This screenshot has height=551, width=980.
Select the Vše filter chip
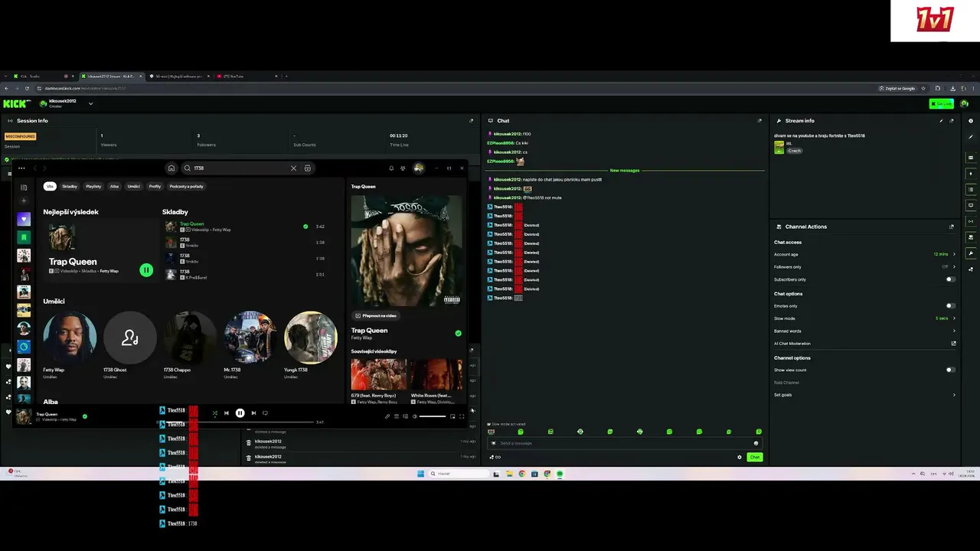coord(50,186)
